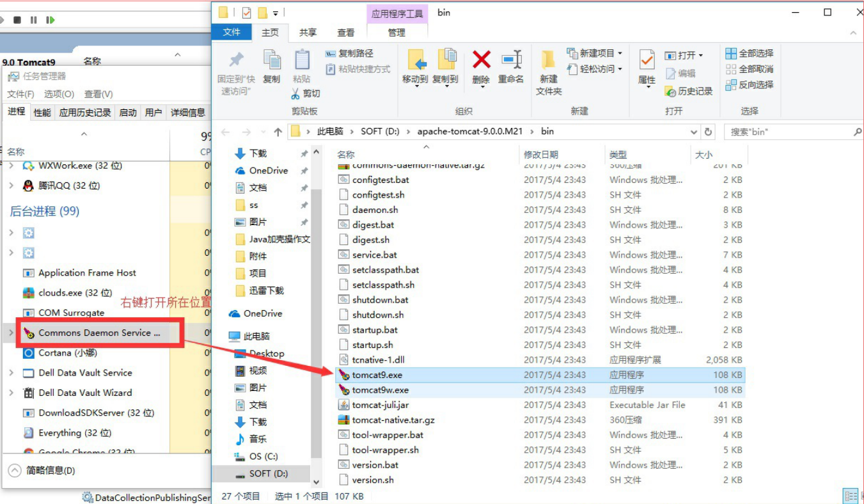The width and height of the screenshot is (864, 504).
Task: Open Options (选项) menu in Task Manager
Action: (59, 94)
